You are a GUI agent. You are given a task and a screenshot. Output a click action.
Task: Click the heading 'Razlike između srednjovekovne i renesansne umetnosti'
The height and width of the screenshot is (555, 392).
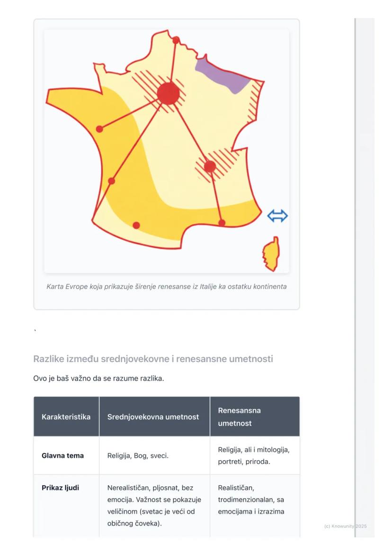coord(153,359)
